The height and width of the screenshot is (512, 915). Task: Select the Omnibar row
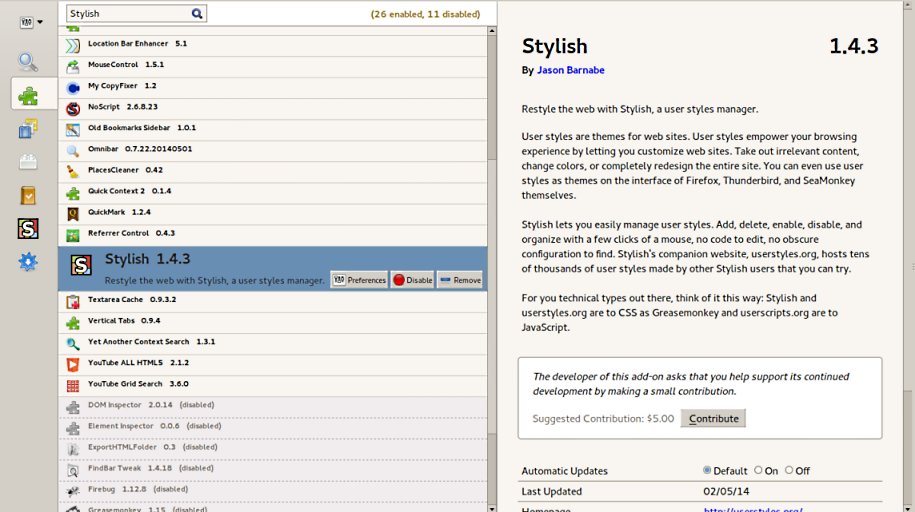click(273, 151)
